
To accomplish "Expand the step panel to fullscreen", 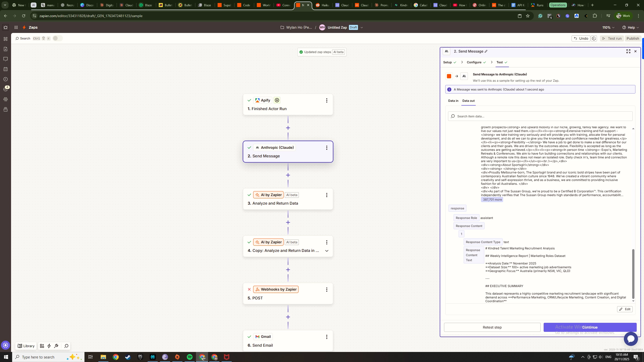I will point(628,51).
